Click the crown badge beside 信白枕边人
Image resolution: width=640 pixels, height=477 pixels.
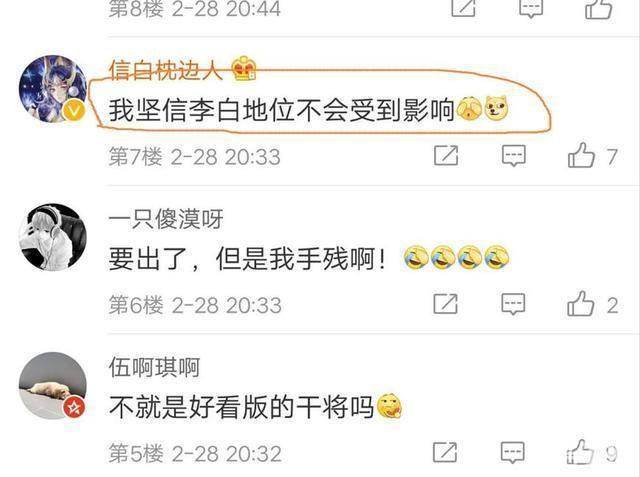tap(244, 69)
